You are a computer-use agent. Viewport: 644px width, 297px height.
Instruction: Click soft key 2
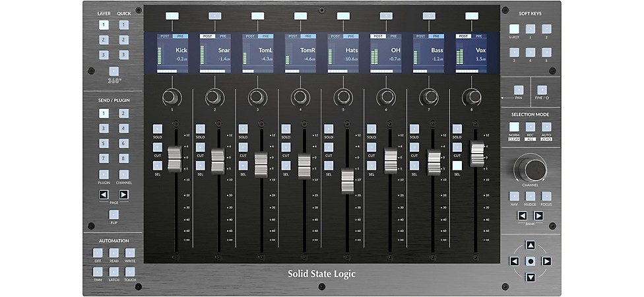(x=546, y=29)
